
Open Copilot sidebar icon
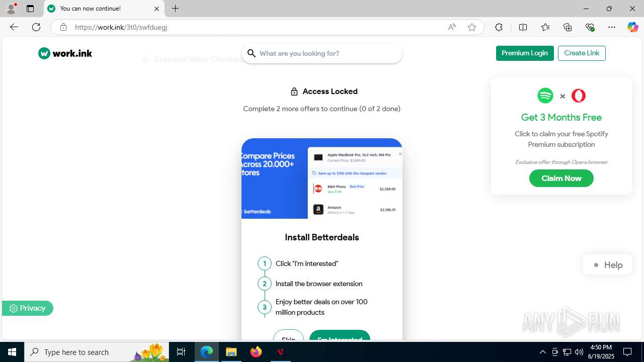pos(632,27)
